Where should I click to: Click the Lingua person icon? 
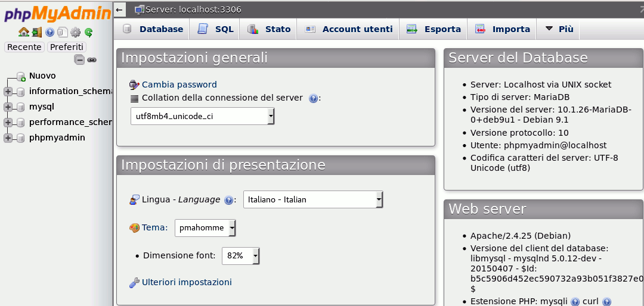134,200
